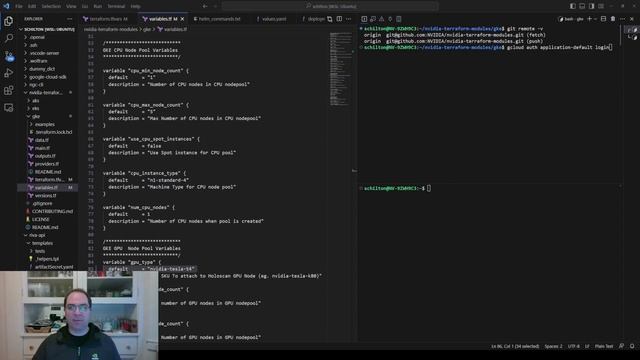Open the Source Control view

click(x=9, y=56)
